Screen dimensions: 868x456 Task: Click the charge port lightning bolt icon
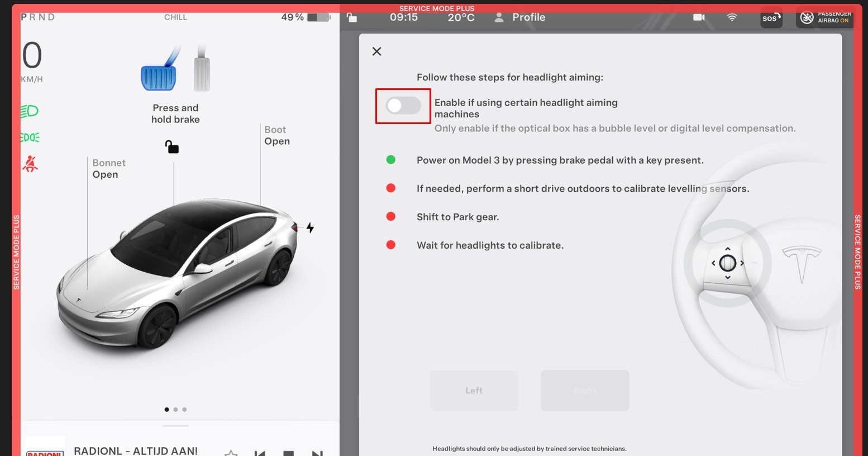310,228
